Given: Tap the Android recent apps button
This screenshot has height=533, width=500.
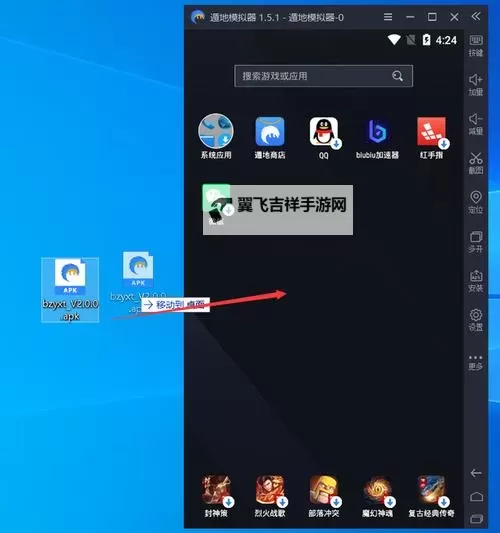Looking at the screenshot, I should [476, 519].
